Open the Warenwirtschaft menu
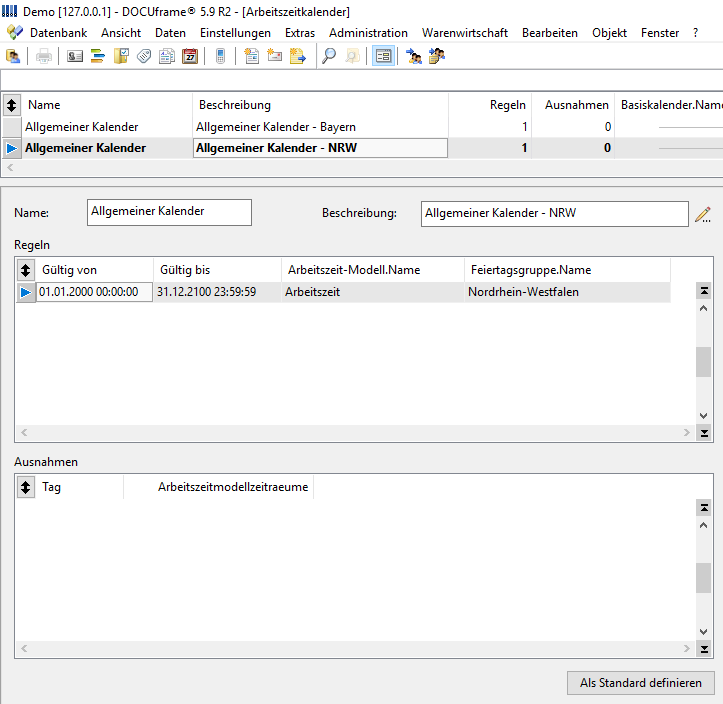Viewport: 723px width, 704px height. (x=465, y=33)
